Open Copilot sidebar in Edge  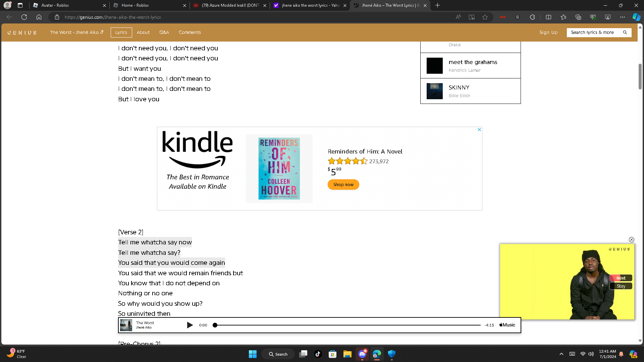[636, 17]
